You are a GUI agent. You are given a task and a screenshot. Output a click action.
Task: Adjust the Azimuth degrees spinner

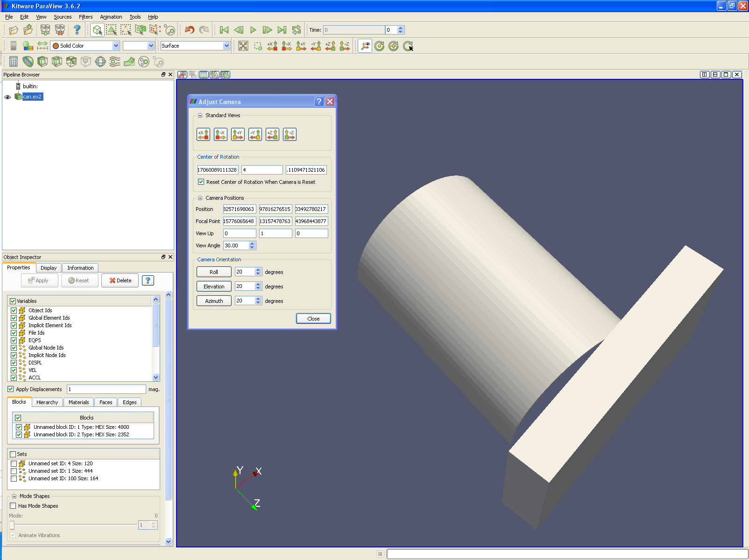coord(258,301)
